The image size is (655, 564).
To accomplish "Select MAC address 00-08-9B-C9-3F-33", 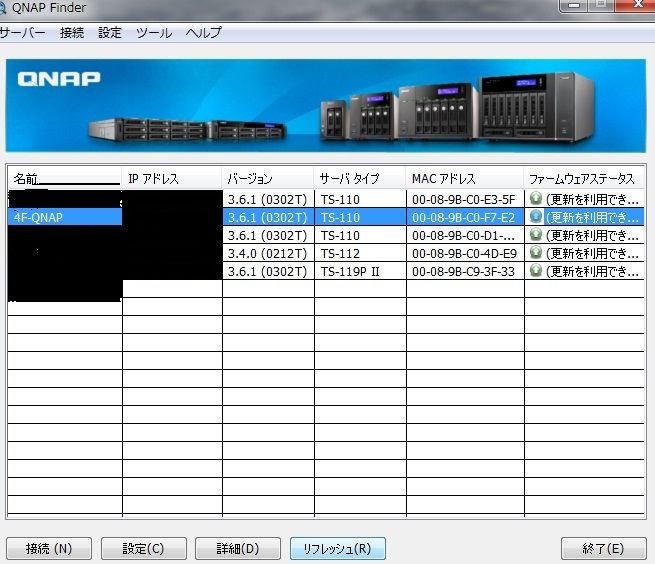I will (464, 271).
